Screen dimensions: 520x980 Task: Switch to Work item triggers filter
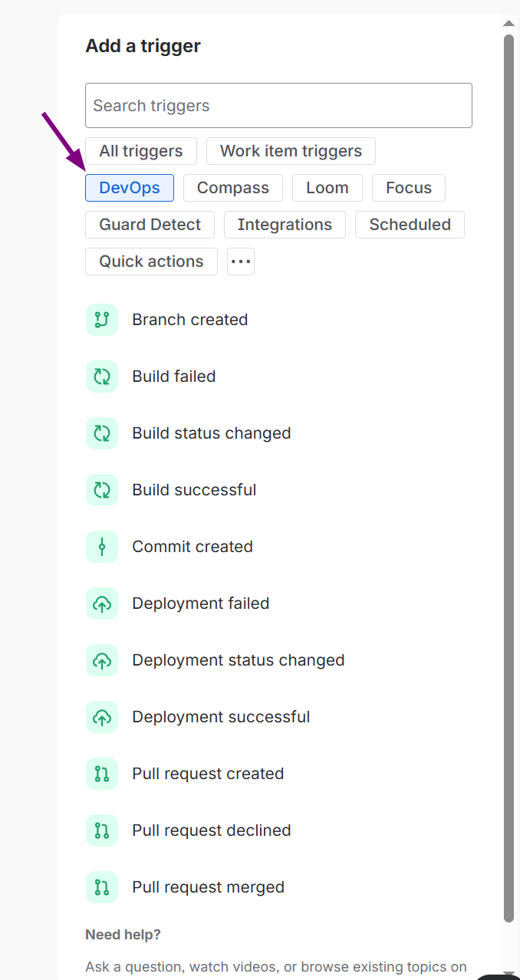coord(291,151)
